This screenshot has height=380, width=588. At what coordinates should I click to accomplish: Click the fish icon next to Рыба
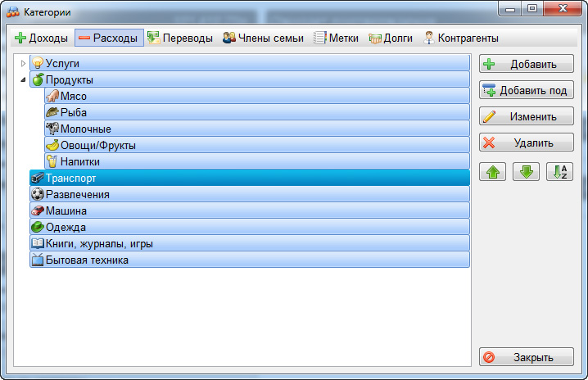pyautogui.click(x=52, y=112)
